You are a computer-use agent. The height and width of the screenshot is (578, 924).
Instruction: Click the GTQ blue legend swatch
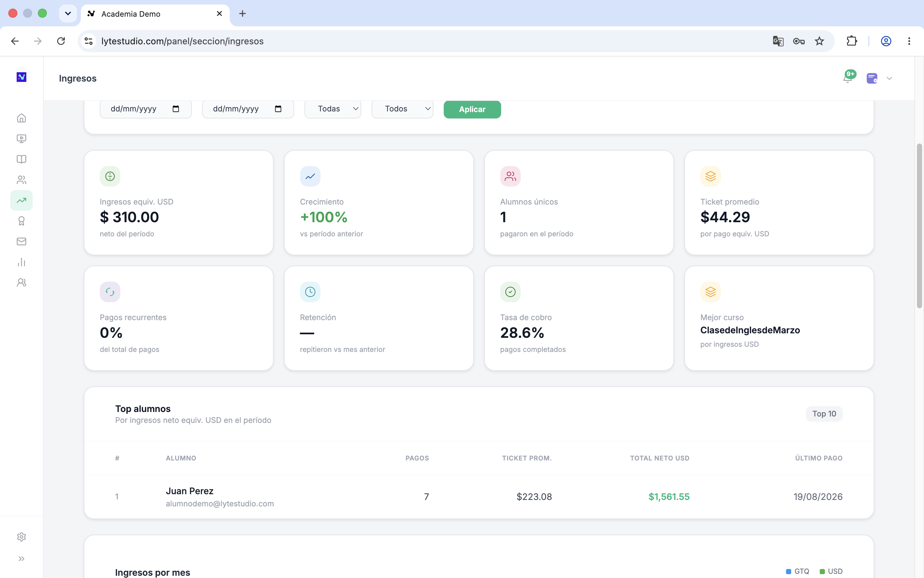point(789,572)
